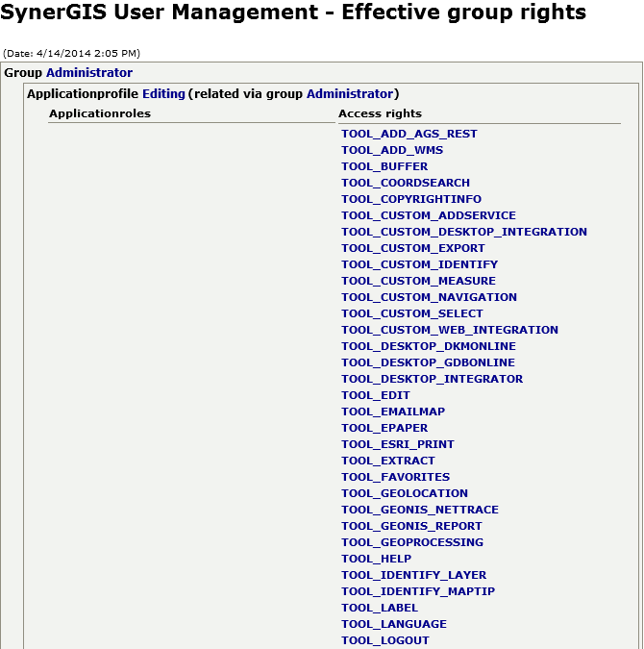Screen dimensions: 644x649
Task: Open TOOL_DESKTOP_INTEGRATOR access right
Action: (x=433, y=379)
